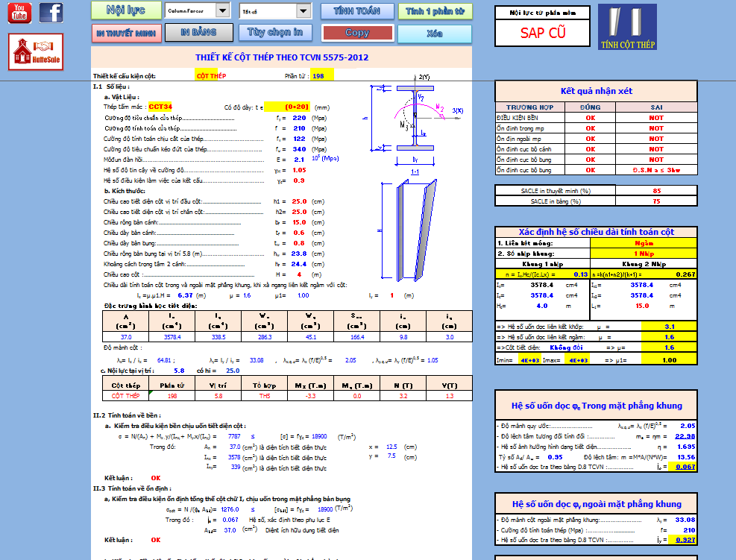Click the Tính 1 phần tử button
The width and height of the screenshot is (736, 560).
(x=435, y=10)
